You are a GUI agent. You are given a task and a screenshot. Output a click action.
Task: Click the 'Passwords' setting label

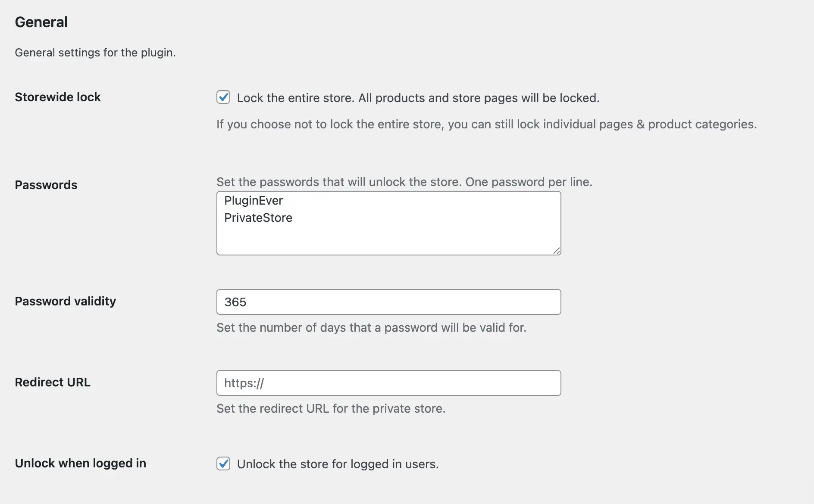pyautogui.click(x=46, y=185)
